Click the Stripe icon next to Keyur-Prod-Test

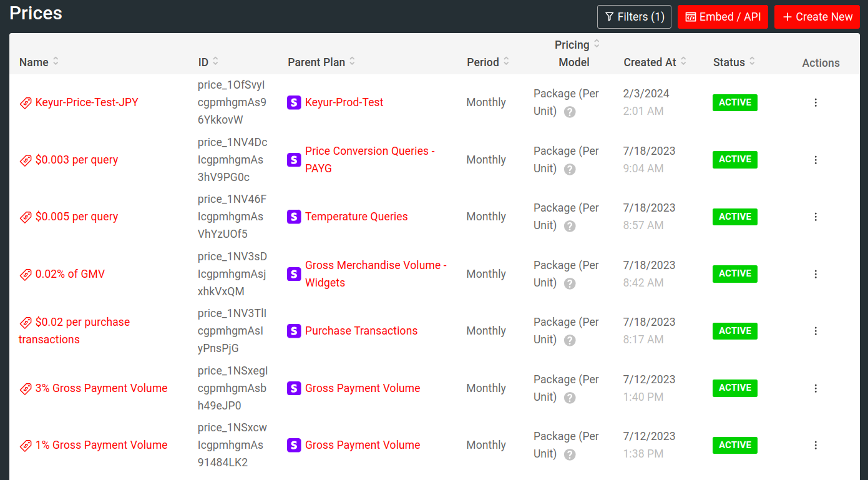294,102
